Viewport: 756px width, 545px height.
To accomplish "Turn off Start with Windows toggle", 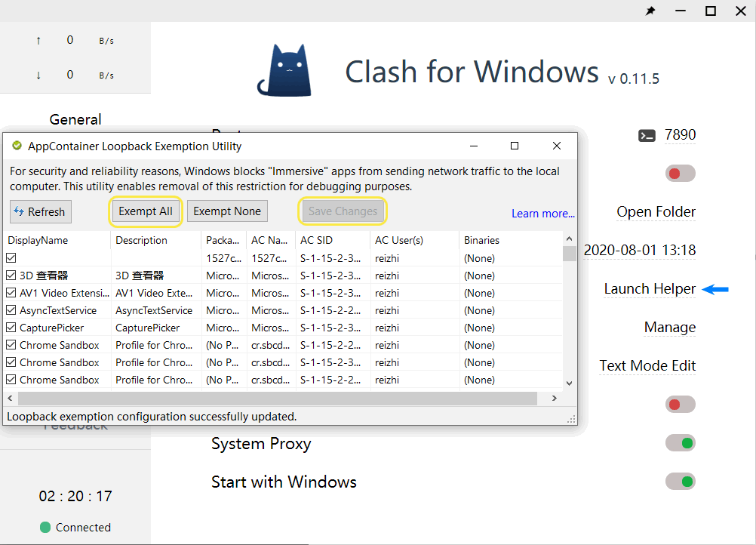I will [680, 482].
